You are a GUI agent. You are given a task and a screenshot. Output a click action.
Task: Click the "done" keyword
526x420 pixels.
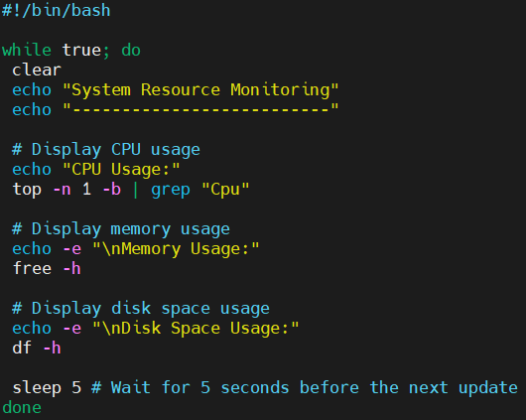(22, 407)
